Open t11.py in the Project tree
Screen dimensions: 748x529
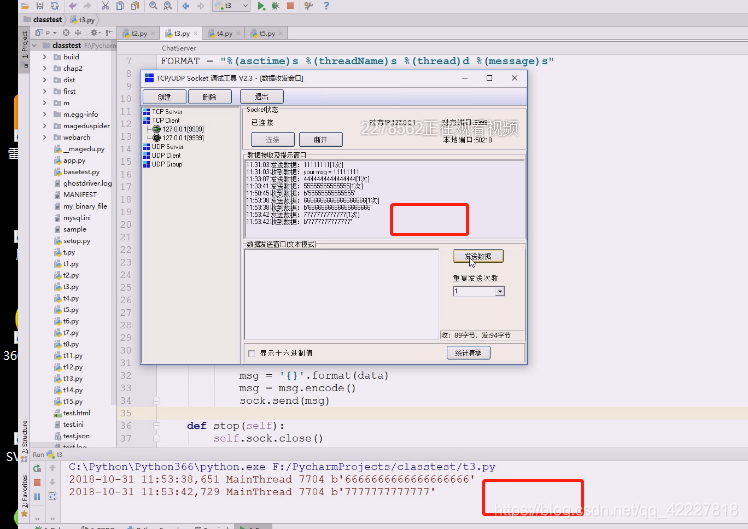(x=68, y=356)
